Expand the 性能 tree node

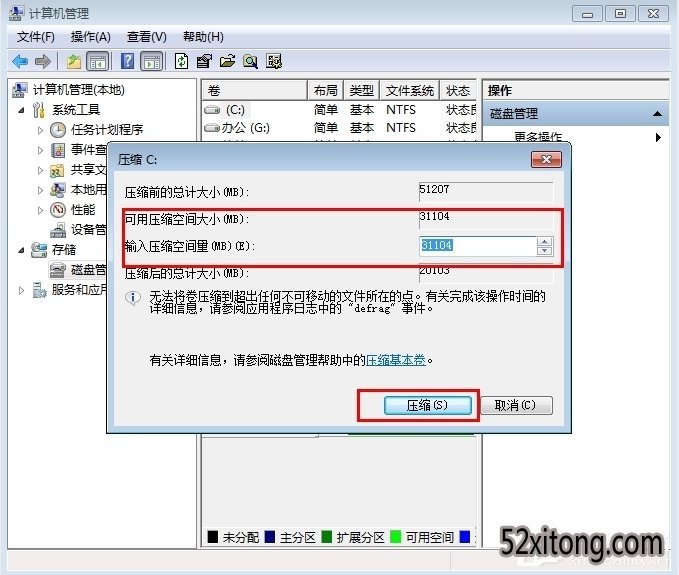pos(40,210)
